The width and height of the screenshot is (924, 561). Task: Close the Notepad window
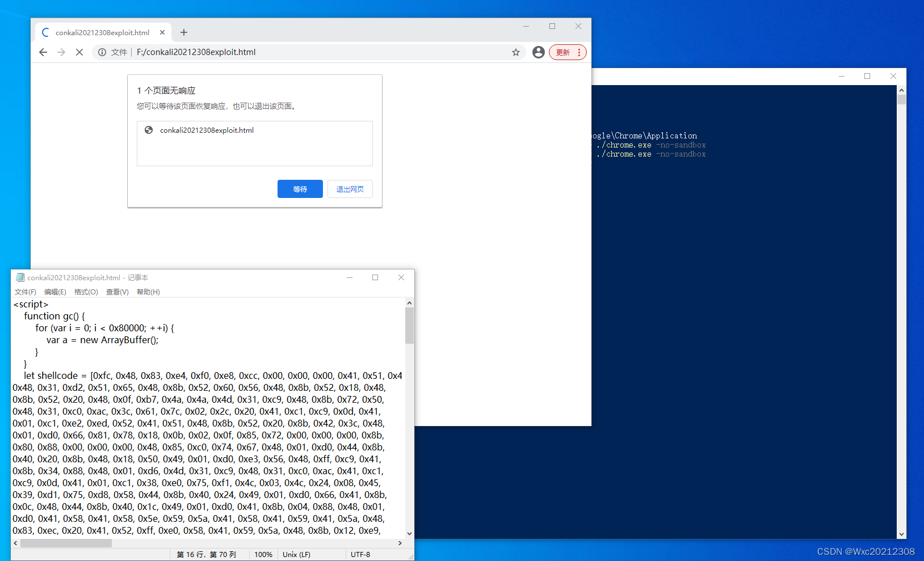(401, 277)
